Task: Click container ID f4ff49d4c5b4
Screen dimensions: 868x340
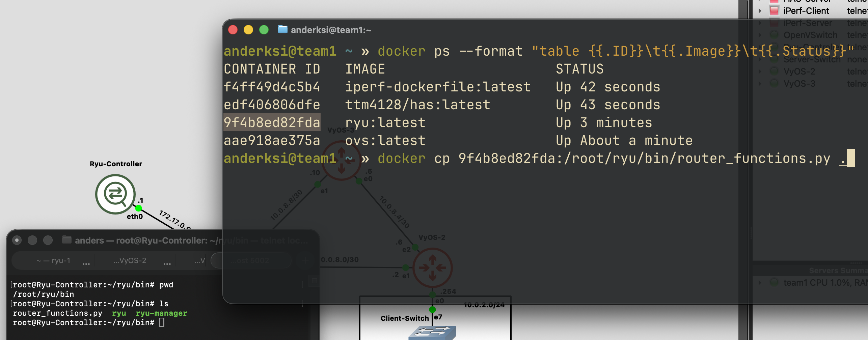Action: [272, 87]
